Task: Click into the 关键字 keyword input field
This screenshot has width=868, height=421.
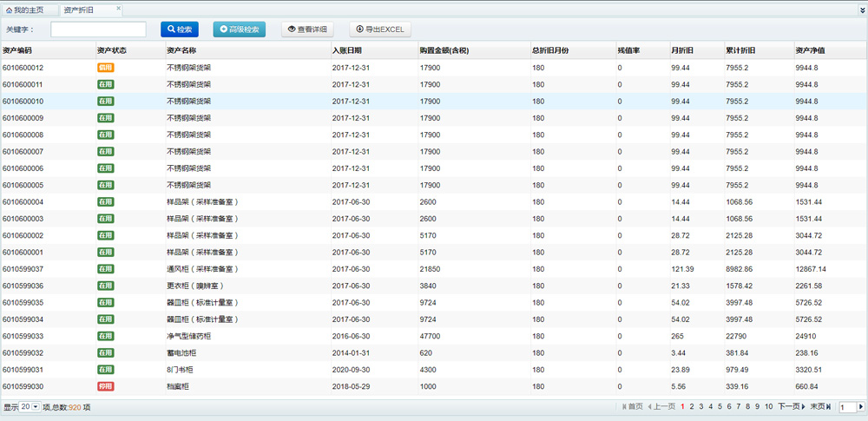Action: tap(98, 30)
